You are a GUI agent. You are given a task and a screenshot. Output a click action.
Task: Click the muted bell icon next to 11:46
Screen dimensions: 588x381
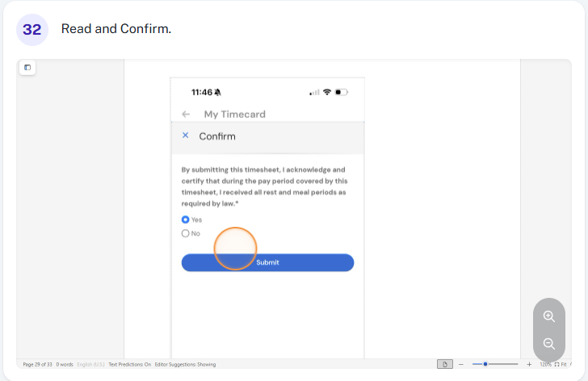pos(217,92)
